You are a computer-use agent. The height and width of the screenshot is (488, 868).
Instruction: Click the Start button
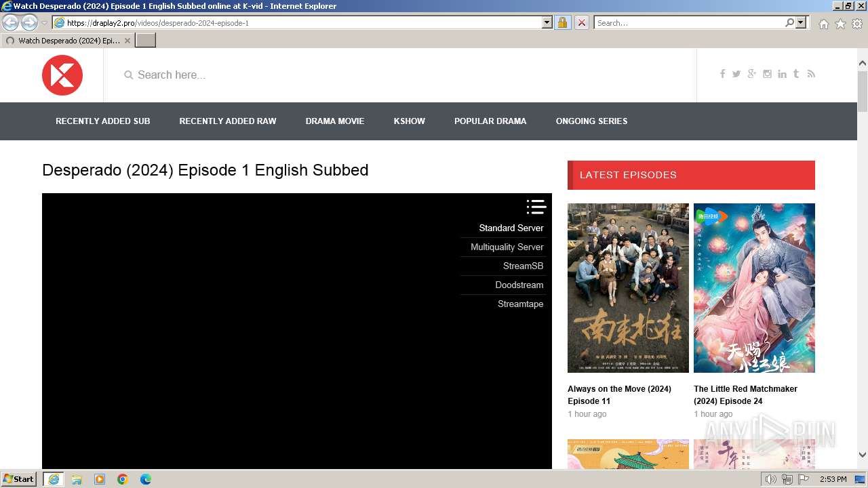click(x=19, y=479)
